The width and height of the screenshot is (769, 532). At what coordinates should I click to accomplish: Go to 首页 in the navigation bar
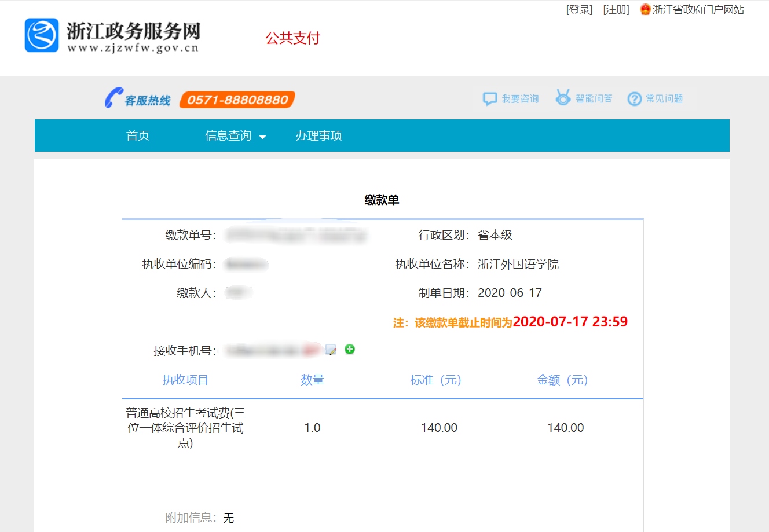tap(138, 135)
